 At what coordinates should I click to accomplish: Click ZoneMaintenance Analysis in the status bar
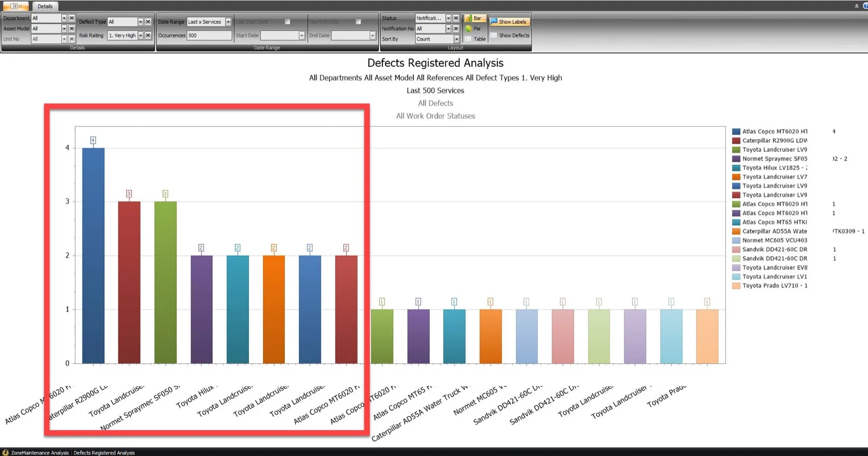[x=40, y=453]
